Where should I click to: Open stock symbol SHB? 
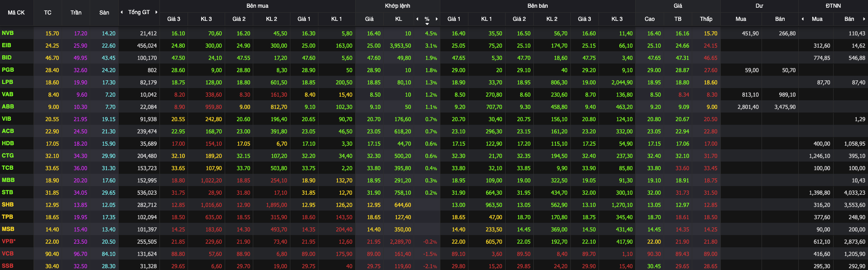pos(8,205)
